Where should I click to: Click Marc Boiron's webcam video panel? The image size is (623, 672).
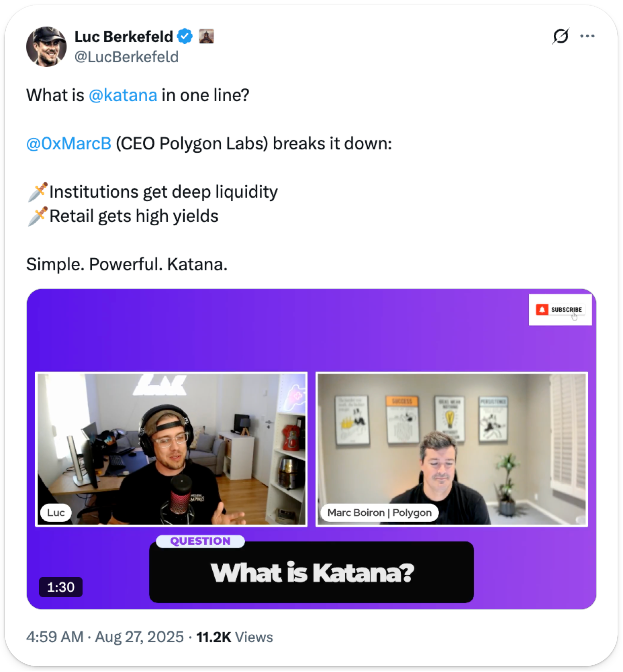[x=452, y=449]
